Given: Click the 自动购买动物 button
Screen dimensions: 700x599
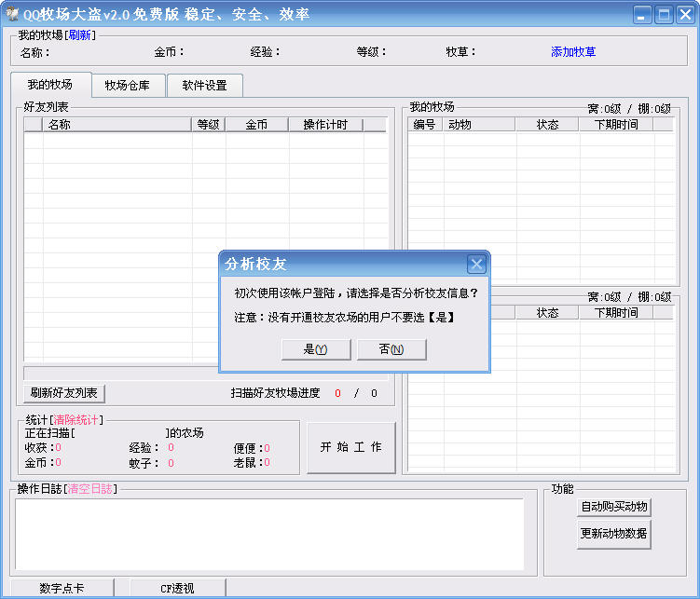Looking at the screenshot, I should pyautogui.click(x=614, y=507).
